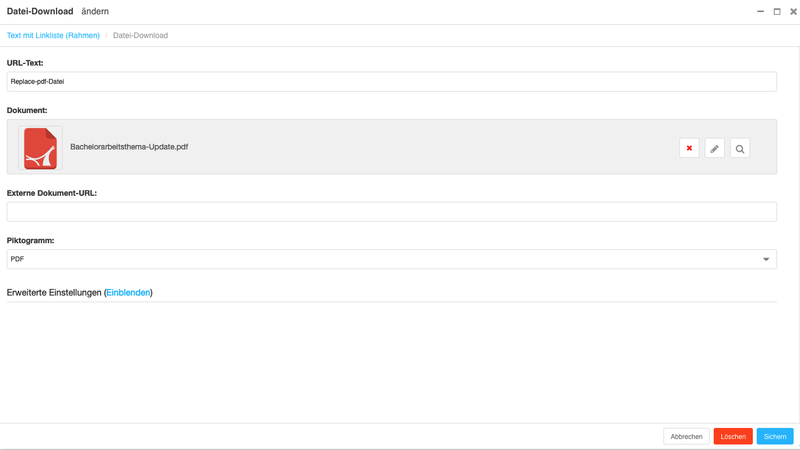This screenshot has width=800, height=450.
Task: Remove the document with red X icon
Action: click(x=689, y=148)
